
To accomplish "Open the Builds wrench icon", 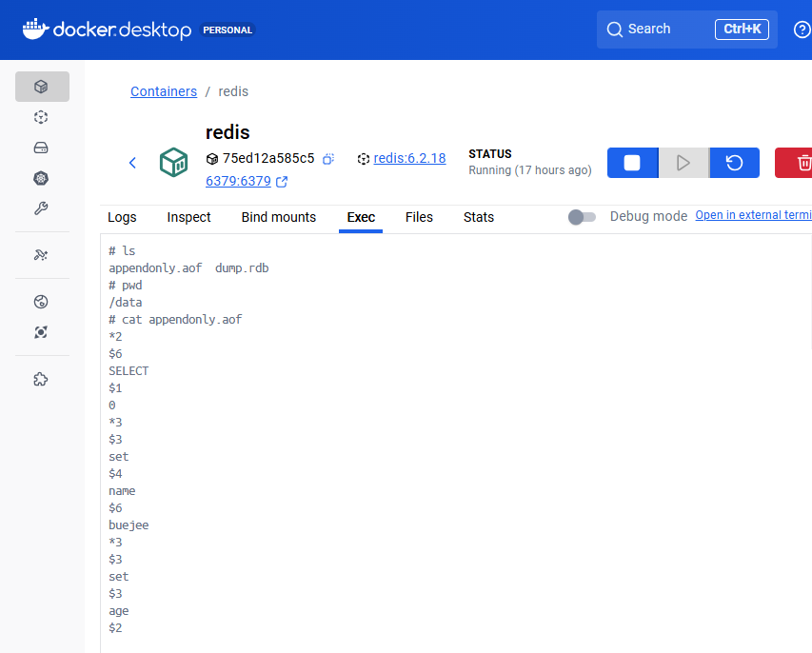I will click(41, 208).
